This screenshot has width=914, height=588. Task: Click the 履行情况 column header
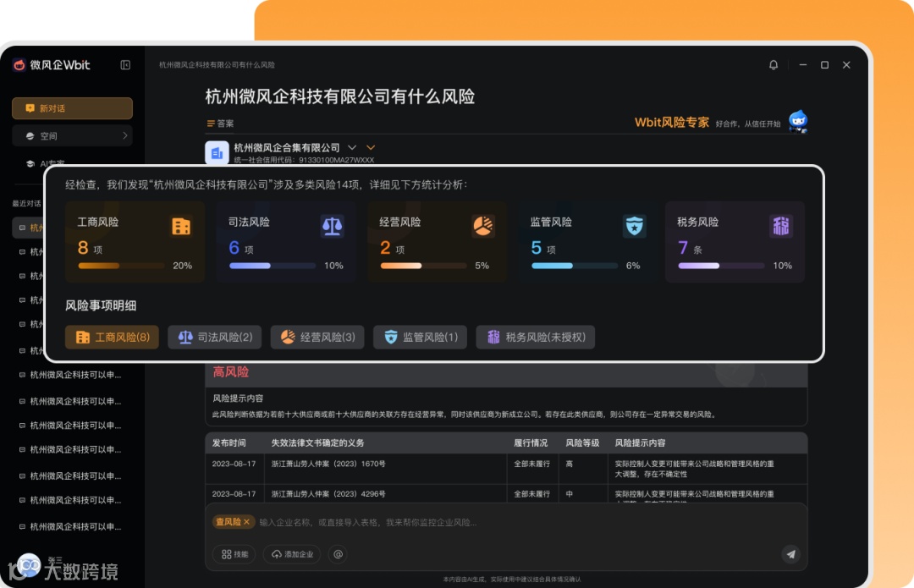click(531, 442)
